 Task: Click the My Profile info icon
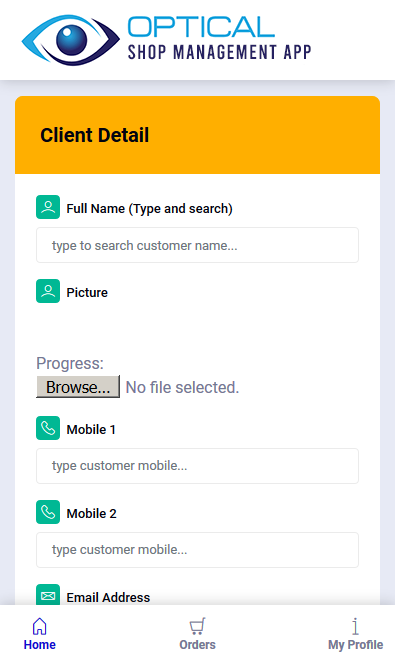pyautogui.click(x=355, y=626)
